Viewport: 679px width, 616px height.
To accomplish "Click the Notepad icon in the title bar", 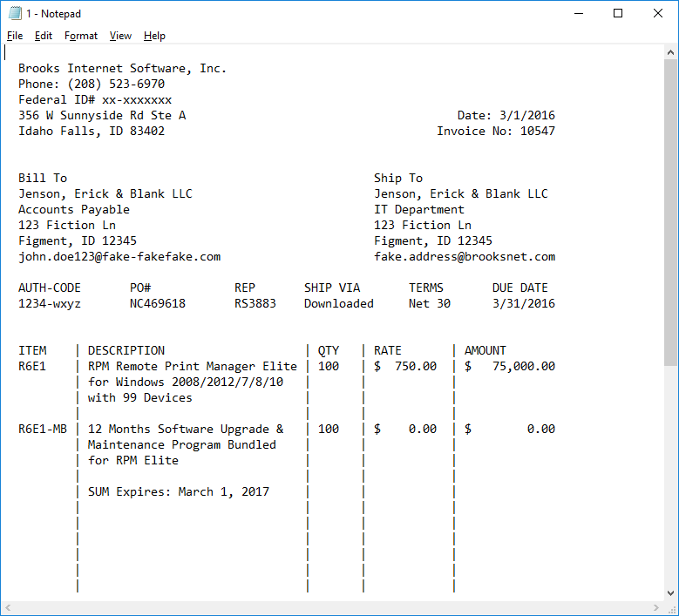I will 15,13.
